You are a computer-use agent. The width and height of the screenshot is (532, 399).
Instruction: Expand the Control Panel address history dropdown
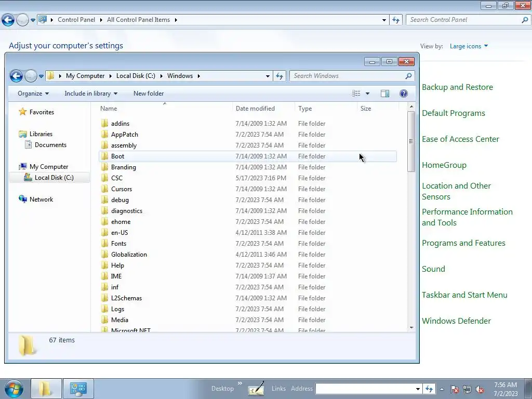(x=384, y=20)
